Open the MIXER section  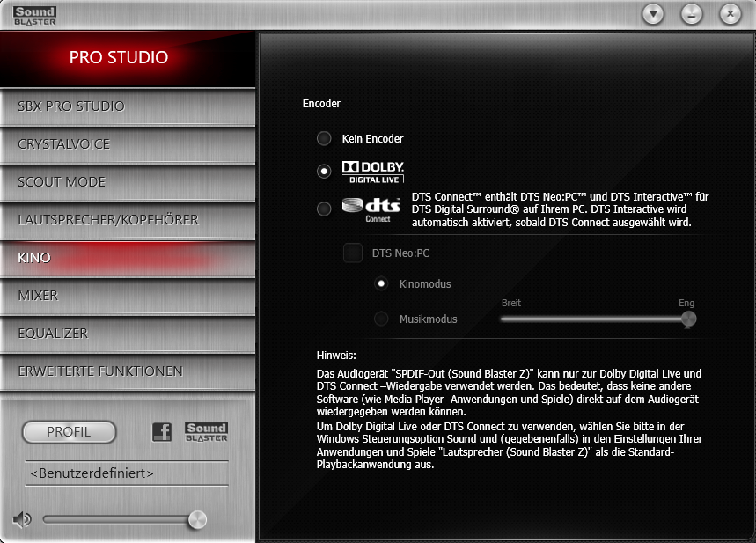click(128, 296)
